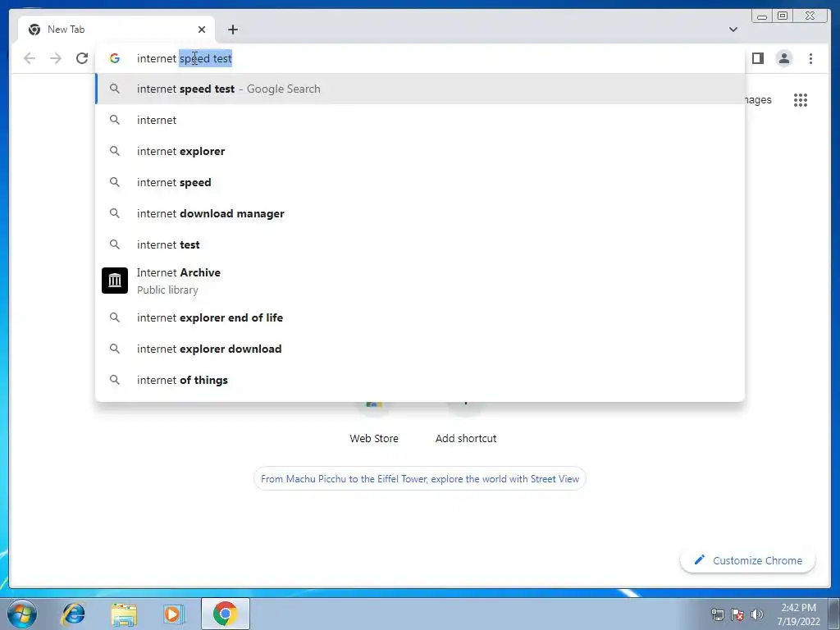Click the taskbar clock showing 2:42 PM
Screen dimensions: 840x630
click(x=798, y=614)
